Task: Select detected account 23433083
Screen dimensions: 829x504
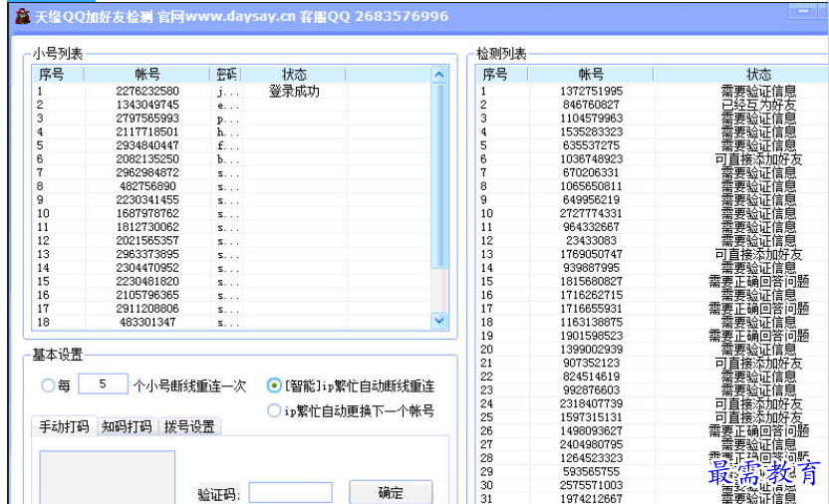Action: click(x=591, y=240)
